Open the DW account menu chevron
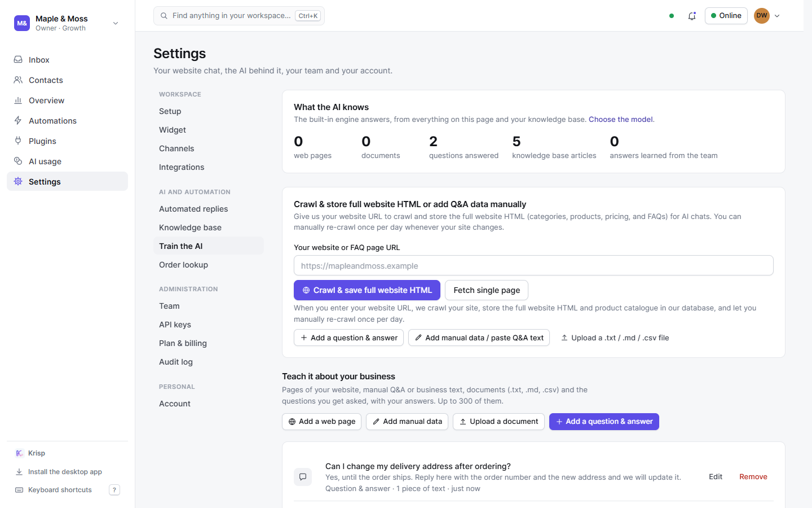This screenshot has height=508, width=812. 777,16
